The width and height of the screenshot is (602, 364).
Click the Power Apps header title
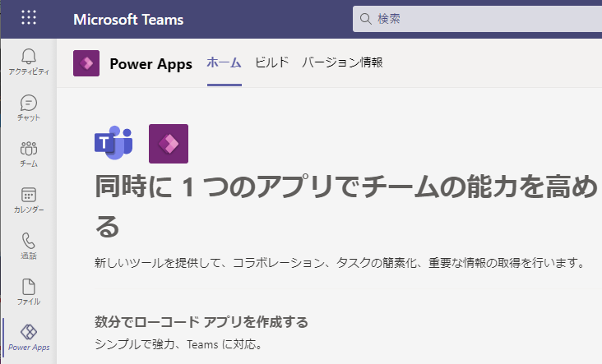[x=150, y=63]
